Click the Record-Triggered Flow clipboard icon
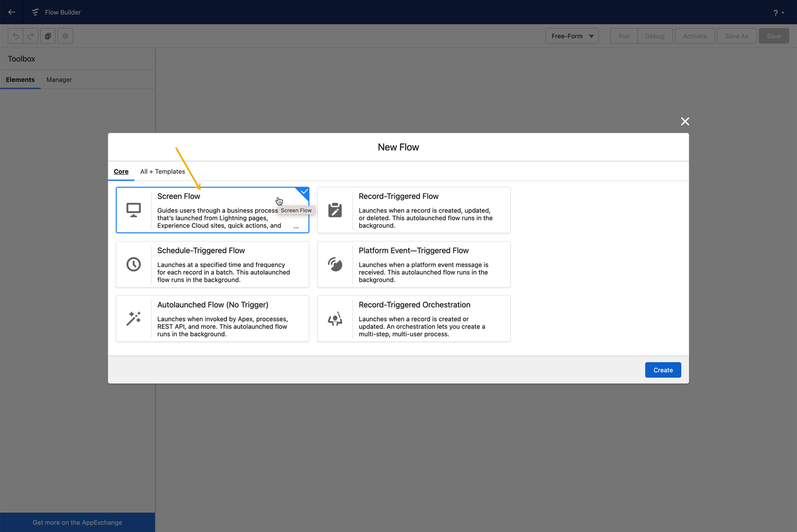797x532 pixels. [335, 210]
